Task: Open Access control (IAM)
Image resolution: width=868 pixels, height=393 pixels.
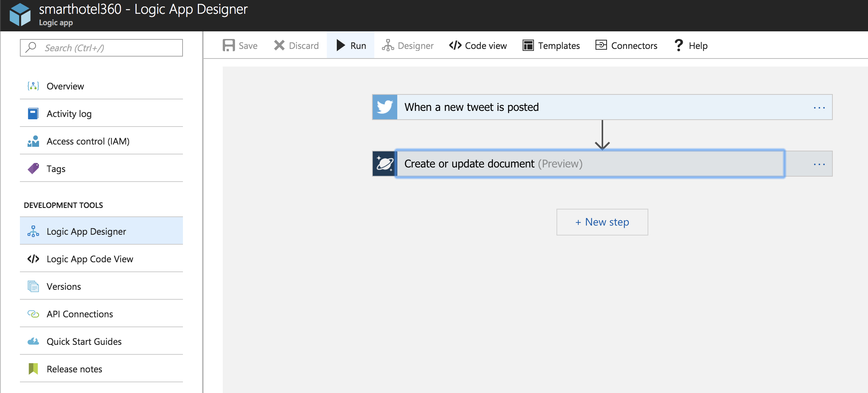Action: tap(101, 141)
